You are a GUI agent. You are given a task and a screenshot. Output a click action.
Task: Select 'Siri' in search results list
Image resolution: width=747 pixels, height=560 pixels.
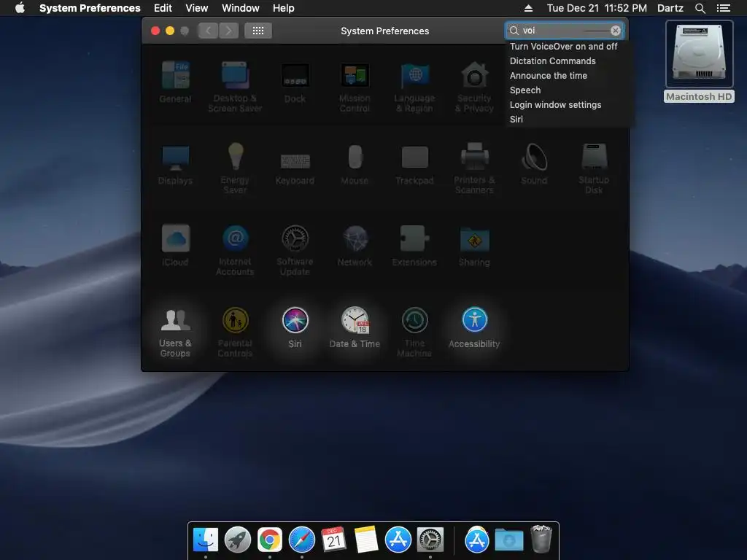[x=516, y=119]
